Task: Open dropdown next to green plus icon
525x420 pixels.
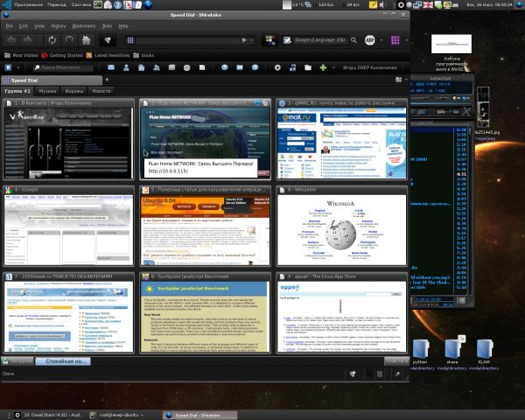Action: pos(332,66)
